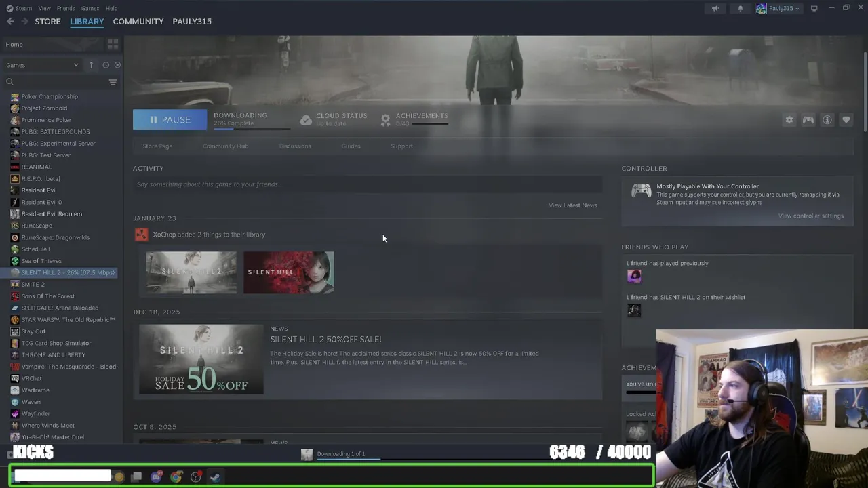Open the Achievements gear icon
This screenshot has height=488, width=868.
click(385, 120)
